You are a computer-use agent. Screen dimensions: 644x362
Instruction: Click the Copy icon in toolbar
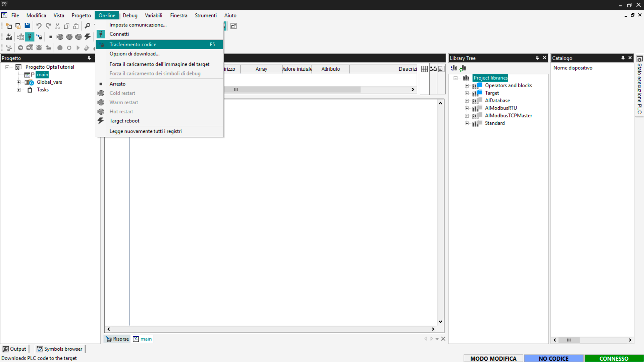click(x=67, y=26)
